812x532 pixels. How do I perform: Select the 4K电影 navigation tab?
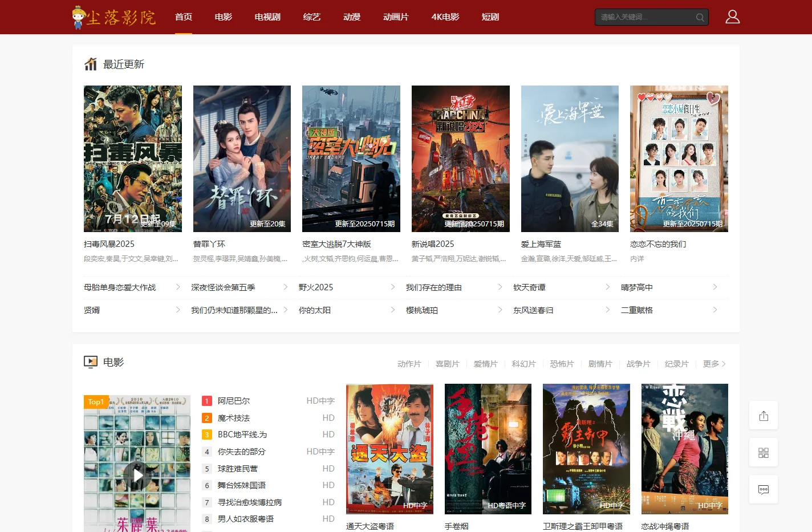click(445, 17)
